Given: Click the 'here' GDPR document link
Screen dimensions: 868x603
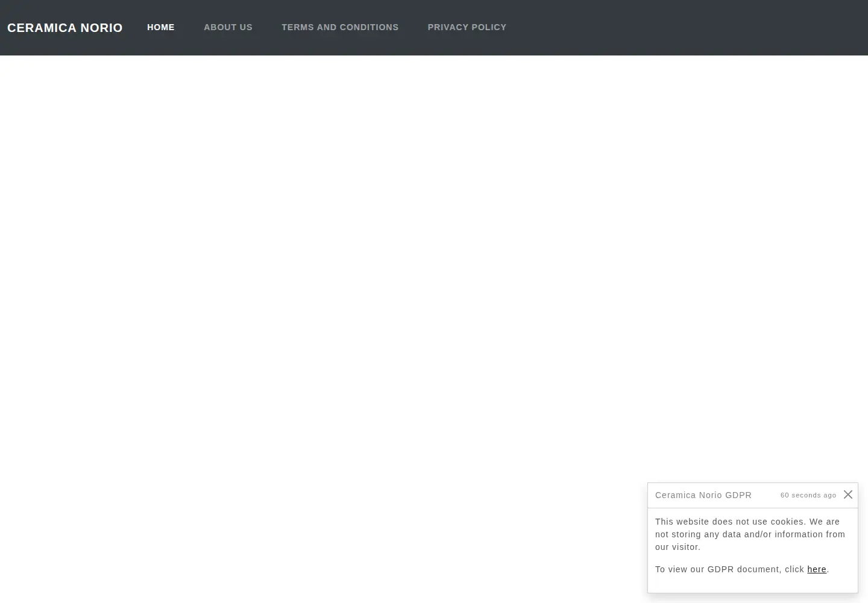Looking at the screenshot, I should [x=817, y=569].
